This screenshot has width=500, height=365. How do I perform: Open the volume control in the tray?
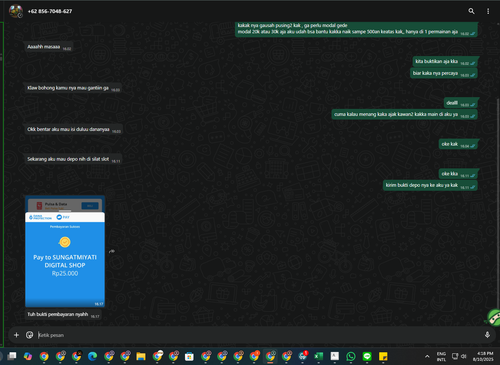pos(464,356)
